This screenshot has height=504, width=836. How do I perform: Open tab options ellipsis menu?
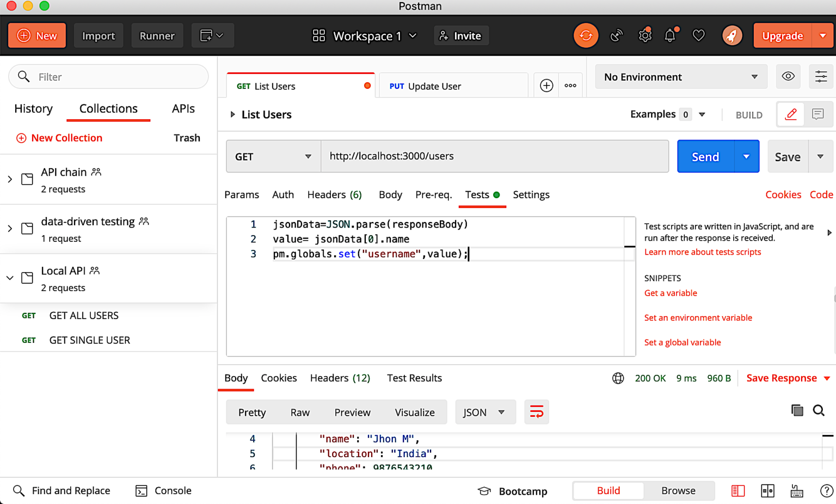(570, 85)
